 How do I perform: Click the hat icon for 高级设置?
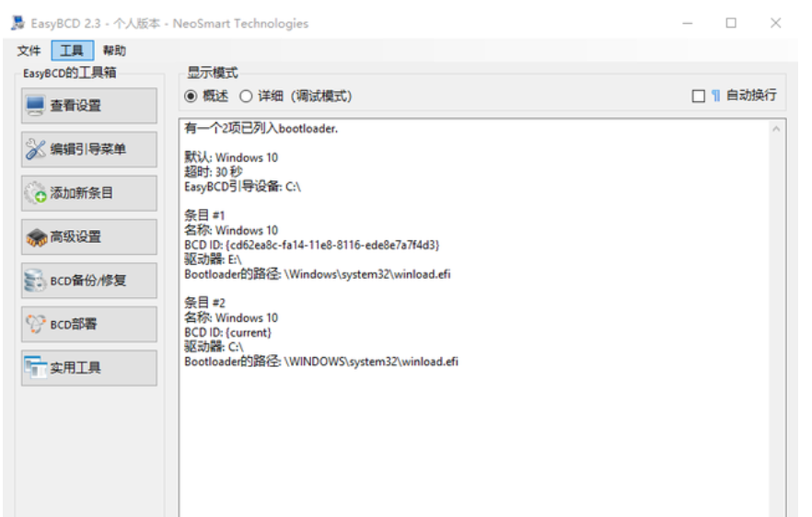[x=36, y=237]
